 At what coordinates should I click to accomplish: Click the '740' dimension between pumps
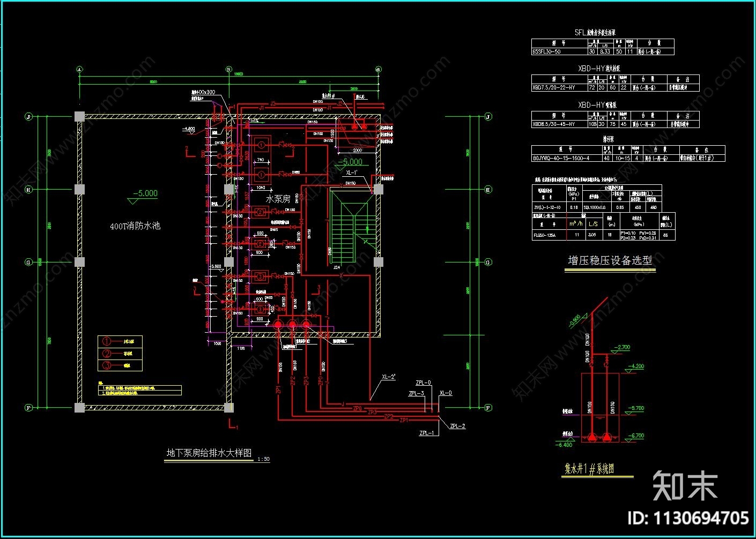pyautogui.click(x=260, y=160)
